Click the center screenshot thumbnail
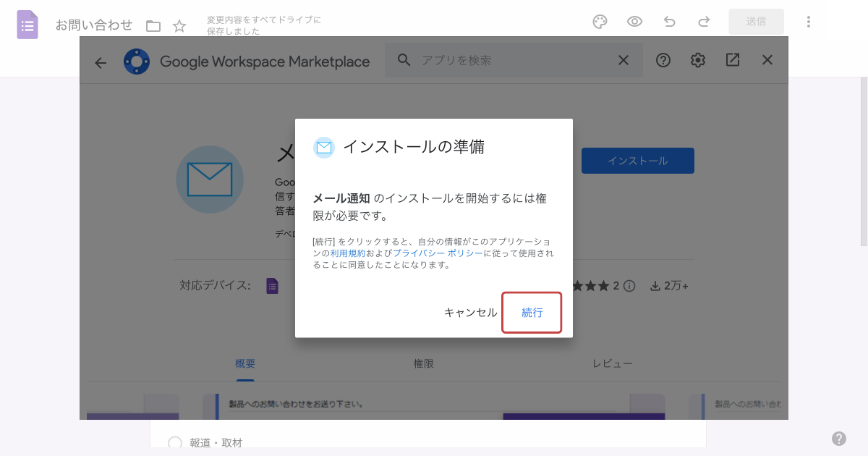 click(x=433, y=407)
